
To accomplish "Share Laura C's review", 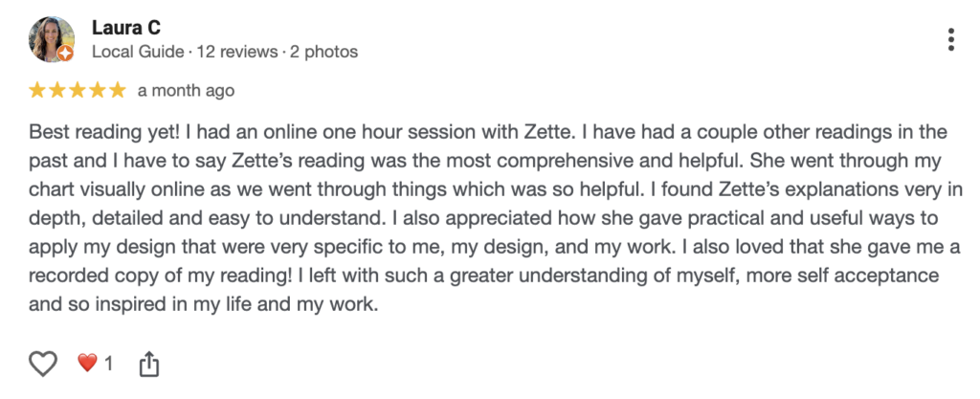I will pyautogui.click(x=148, y=364).
